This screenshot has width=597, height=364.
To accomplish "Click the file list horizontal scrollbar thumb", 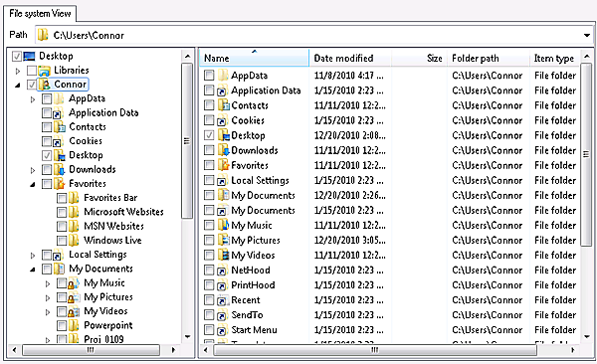I will tap(375, 350).
